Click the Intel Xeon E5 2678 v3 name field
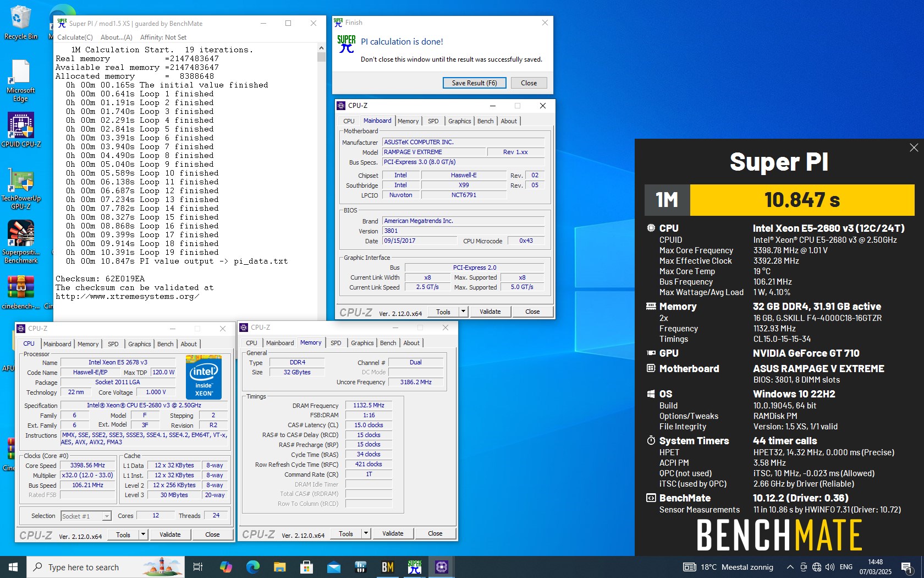 click(118, 362)
